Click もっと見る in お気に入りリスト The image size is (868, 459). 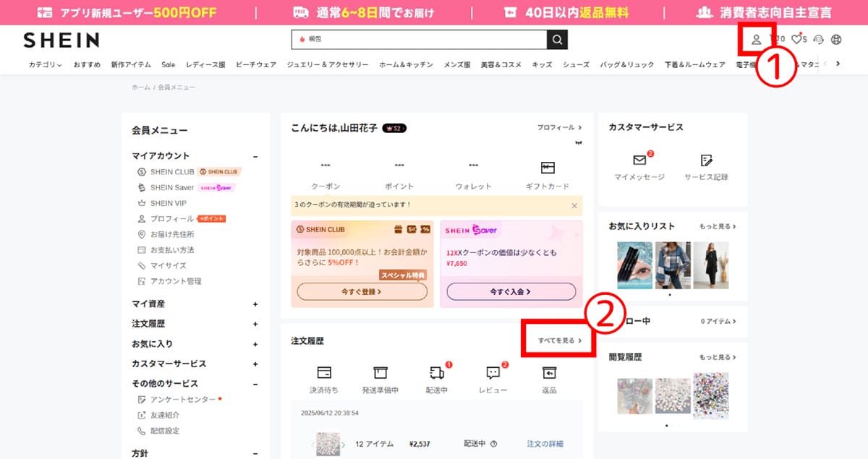(718, 226)
